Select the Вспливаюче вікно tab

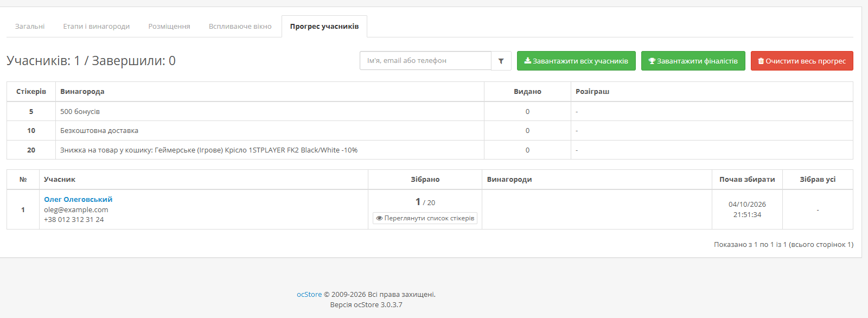pos(240,26)
